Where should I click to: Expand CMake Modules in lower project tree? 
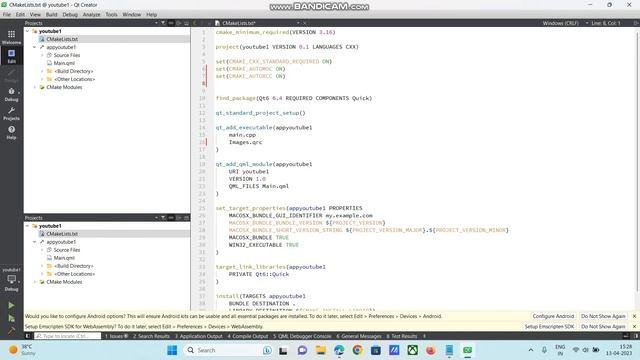coord(35,282)
